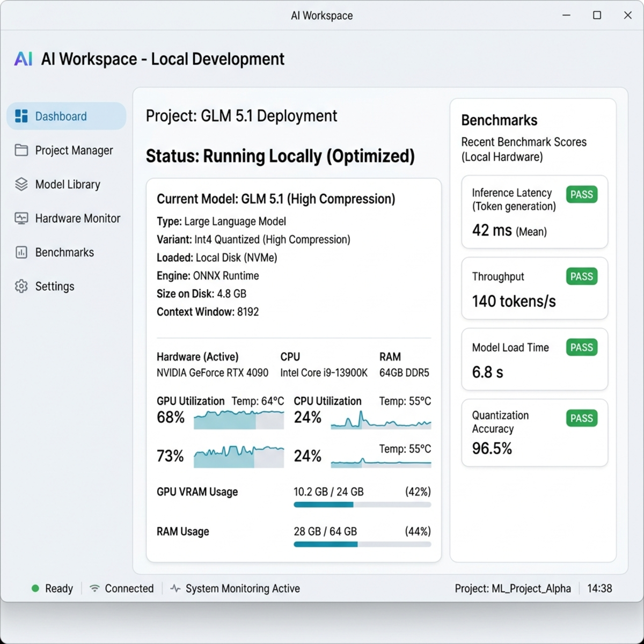Click 'Size on Disk: 4.8 GB' row
The height and width of the screenshot is (644, 644).
pyautogui.click(x=201, y=294)
